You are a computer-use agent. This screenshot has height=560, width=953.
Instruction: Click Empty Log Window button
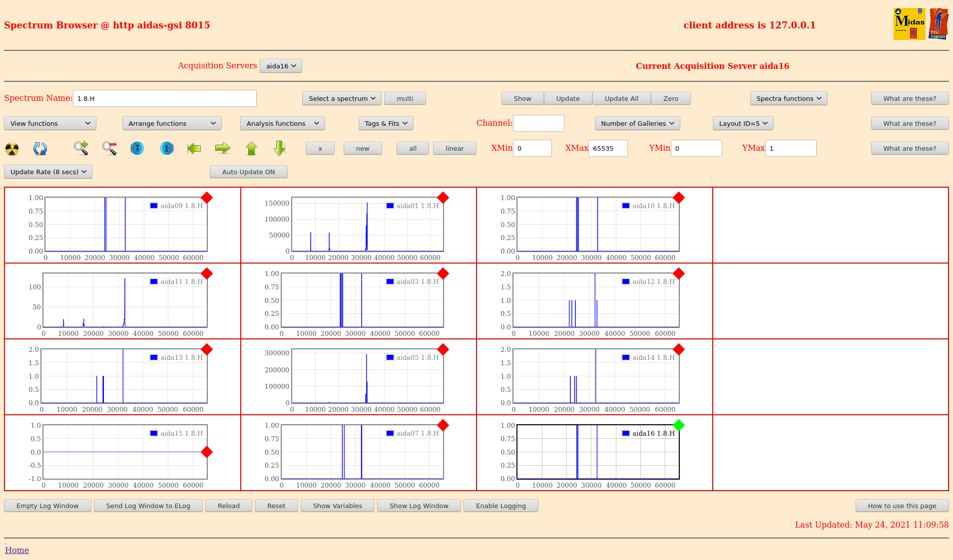[47, 506]
